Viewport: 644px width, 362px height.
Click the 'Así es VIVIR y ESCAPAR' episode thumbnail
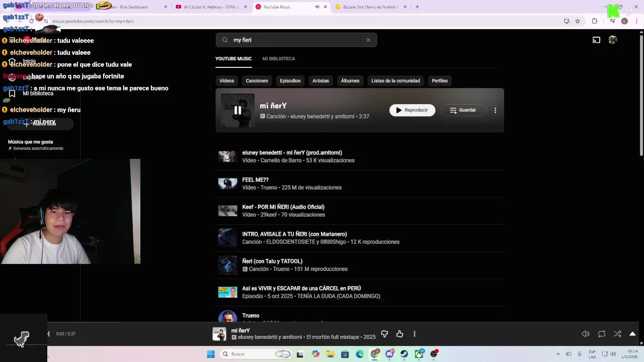pyautogui.click(x=227, y=292)
